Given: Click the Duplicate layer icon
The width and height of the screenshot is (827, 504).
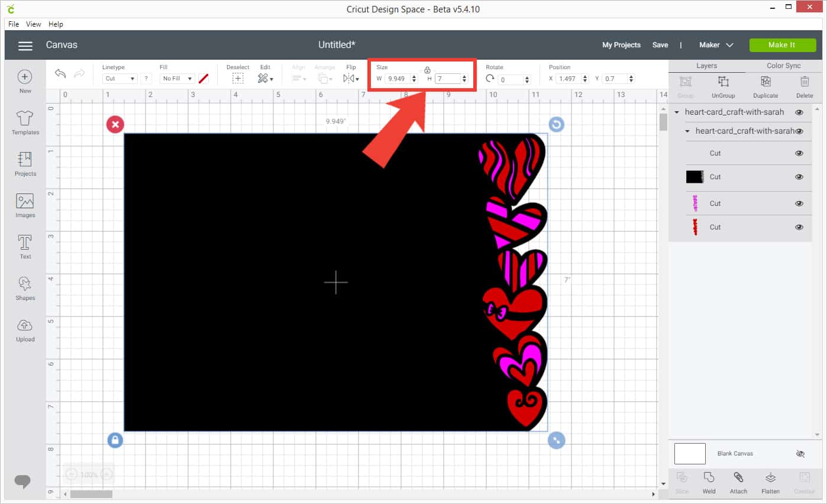Looking at the screenshot, I should pyautogui.click(x=765, y=82).
